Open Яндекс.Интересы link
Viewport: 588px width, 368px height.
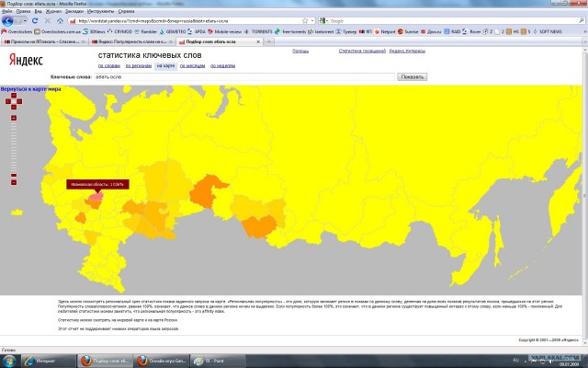point(407,52)
